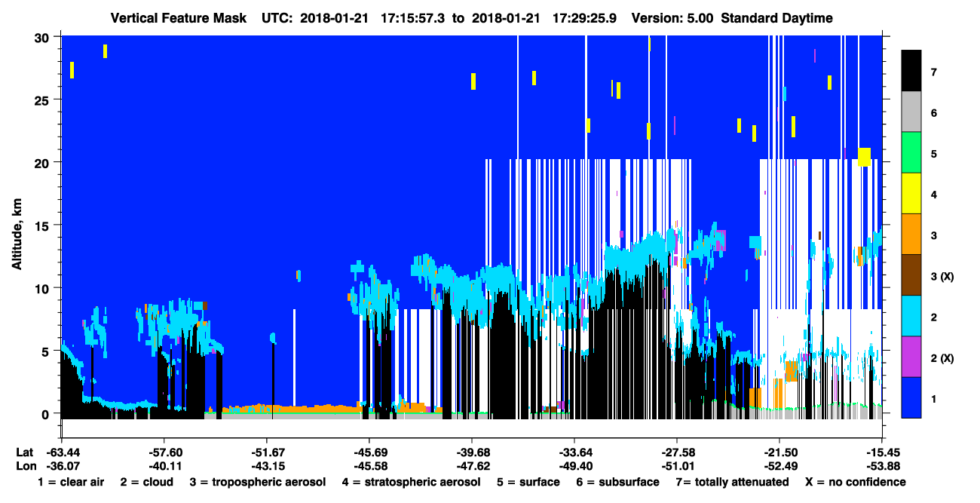Click legend text '4 = stratospheric aerosol'
The image size is (980, 503).
point(410,482)
